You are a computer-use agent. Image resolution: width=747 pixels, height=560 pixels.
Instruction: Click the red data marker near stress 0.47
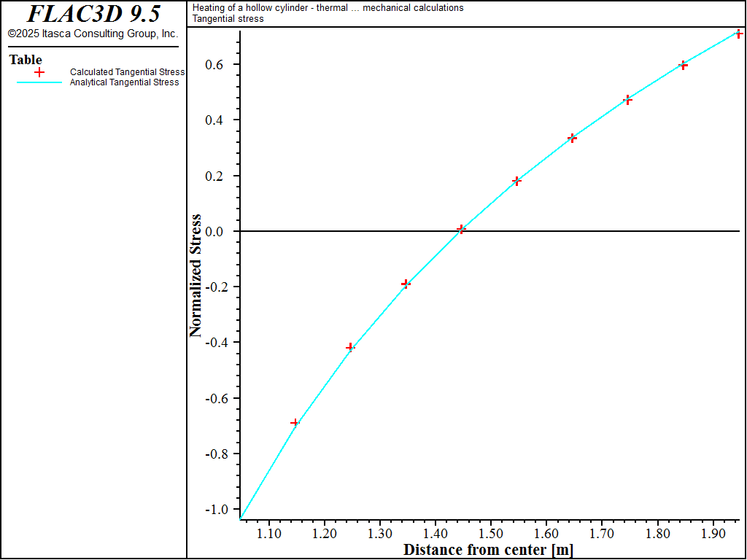[627, 100]
